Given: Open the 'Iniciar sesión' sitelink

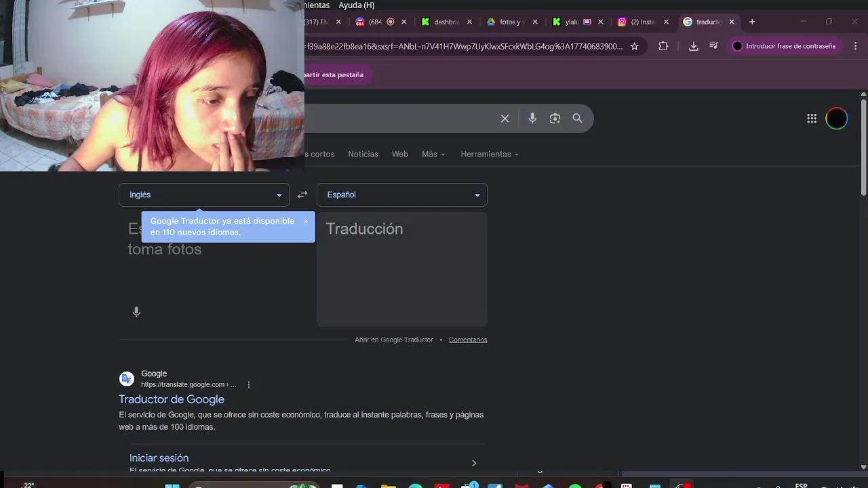Looking at the screenshot, I should pos(159,458).
